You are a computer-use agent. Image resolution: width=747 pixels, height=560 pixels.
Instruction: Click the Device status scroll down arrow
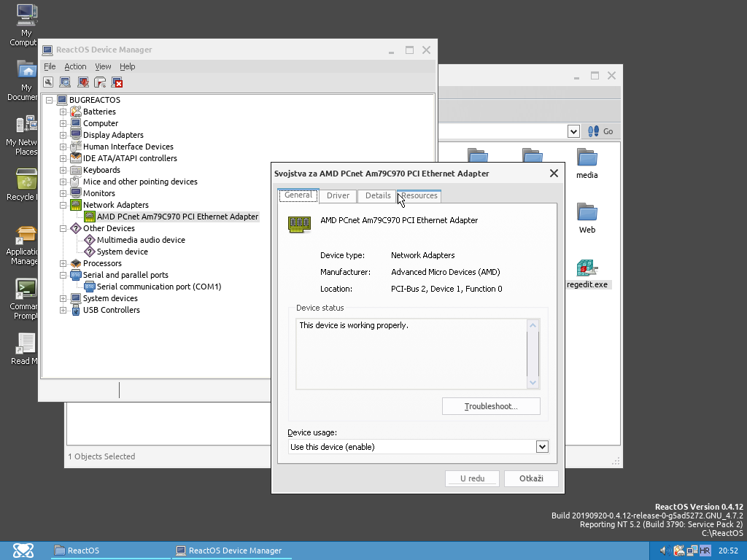[533, 382]
